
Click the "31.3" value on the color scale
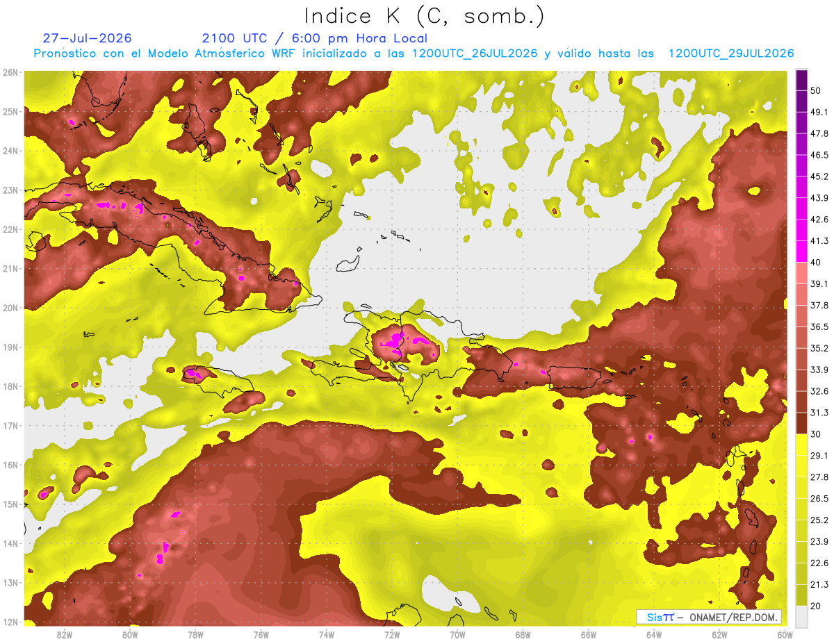[819, 413]
